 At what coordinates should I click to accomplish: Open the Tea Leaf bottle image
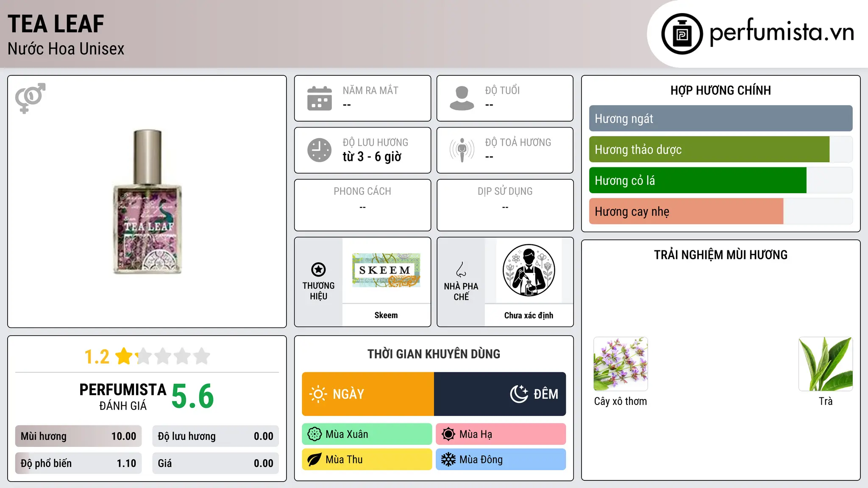pos(147,202)
